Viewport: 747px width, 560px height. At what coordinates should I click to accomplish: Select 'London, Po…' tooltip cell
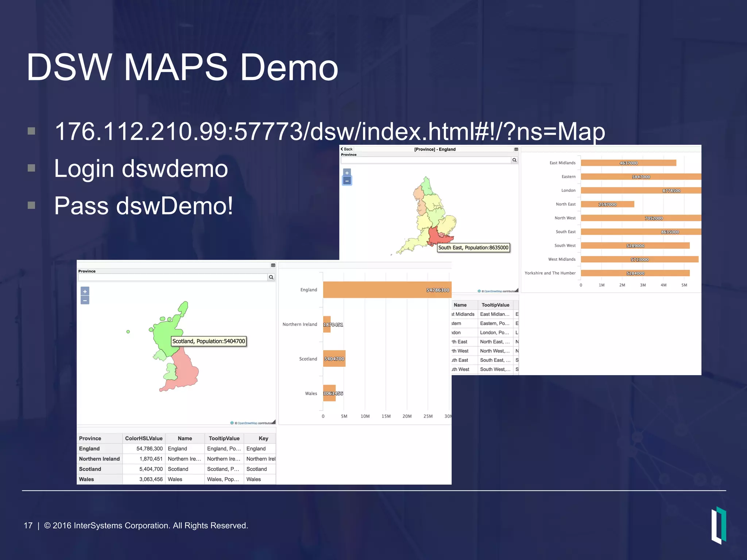(495, 332)
